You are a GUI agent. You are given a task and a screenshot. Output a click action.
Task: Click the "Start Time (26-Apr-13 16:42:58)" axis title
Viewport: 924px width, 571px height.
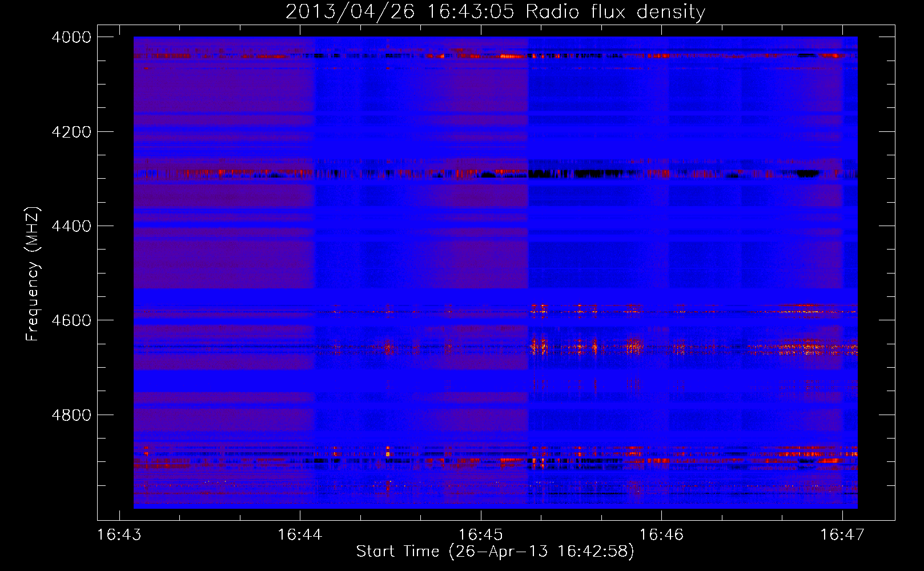495,552
